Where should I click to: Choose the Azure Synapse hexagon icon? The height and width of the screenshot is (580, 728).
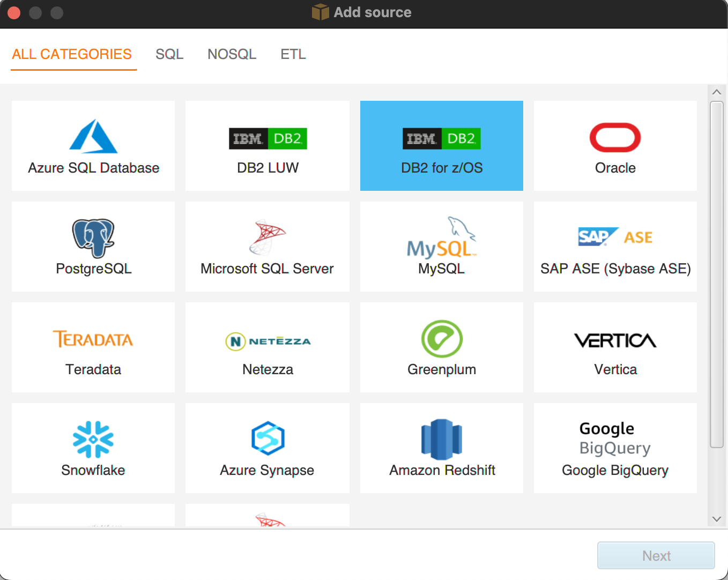tap(268, 438)
